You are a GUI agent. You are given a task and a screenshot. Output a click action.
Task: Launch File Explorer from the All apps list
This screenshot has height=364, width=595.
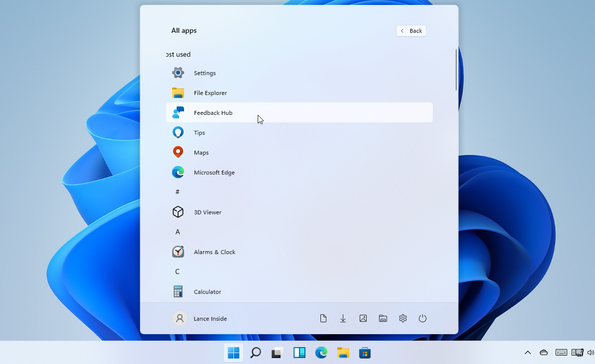click(x=299, y=93)
